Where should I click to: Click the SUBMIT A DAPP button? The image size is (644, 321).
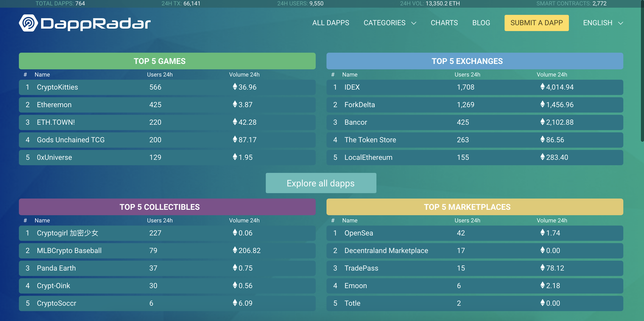coord(537,23)
